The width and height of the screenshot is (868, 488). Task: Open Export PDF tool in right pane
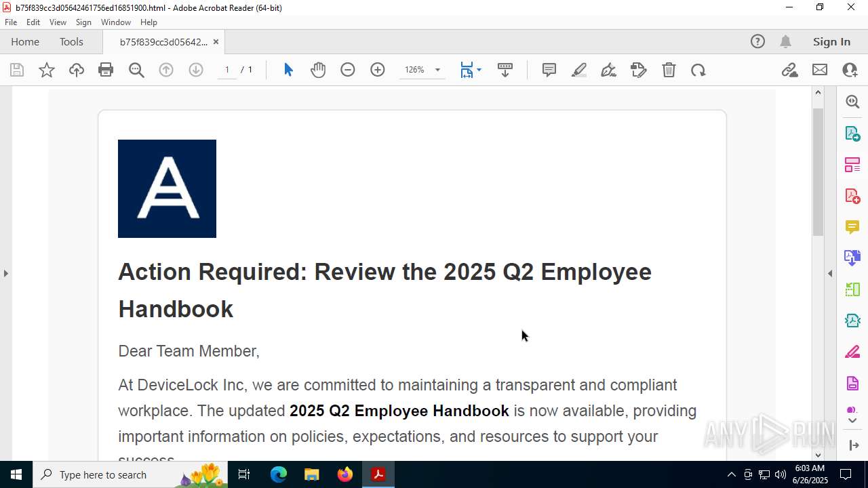[852, 133]
